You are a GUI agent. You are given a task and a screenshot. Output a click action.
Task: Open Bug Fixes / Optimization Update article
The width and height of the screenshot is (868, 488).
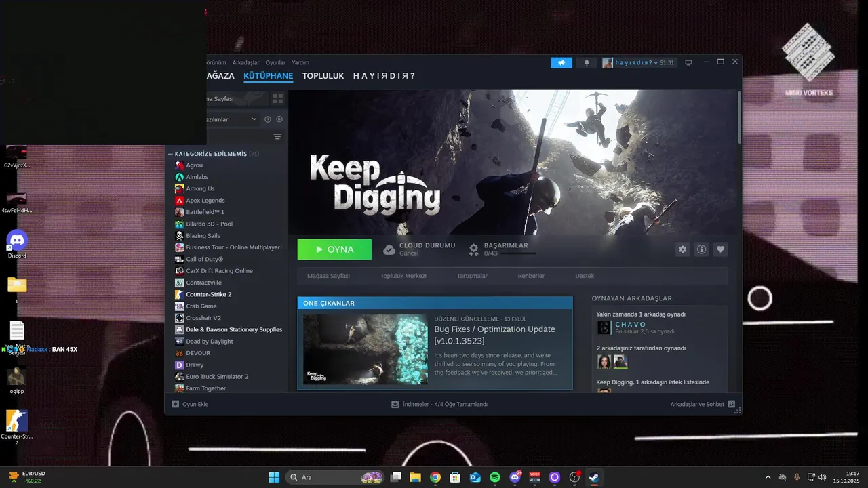(495, 335)
